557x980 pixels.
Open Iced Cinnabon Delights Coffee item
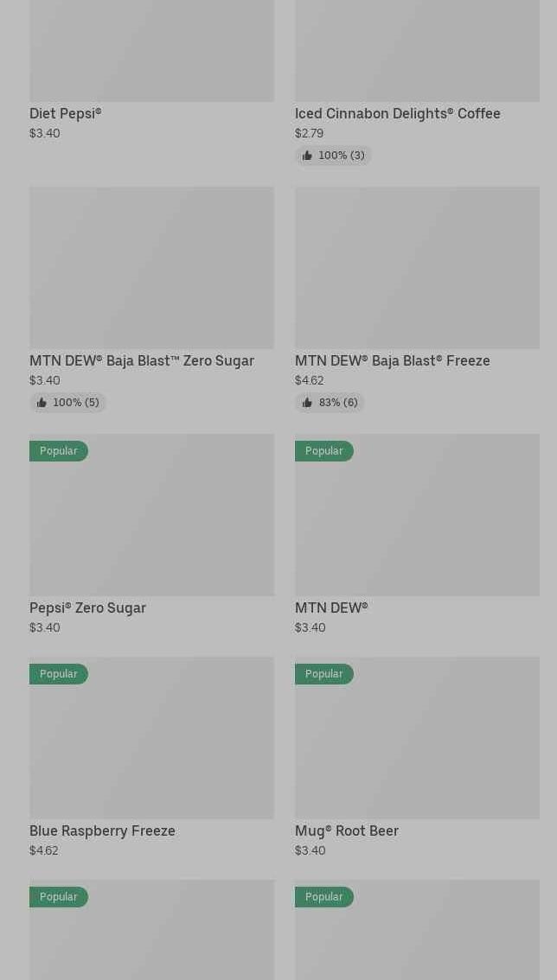coord(397,113)
